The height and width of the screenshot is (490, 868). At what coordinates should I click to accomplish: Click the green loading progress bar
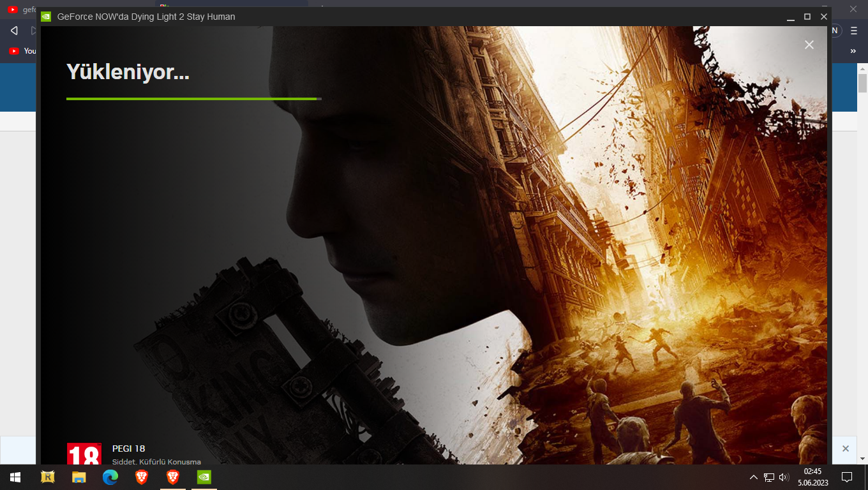click(x=194, y=99)
